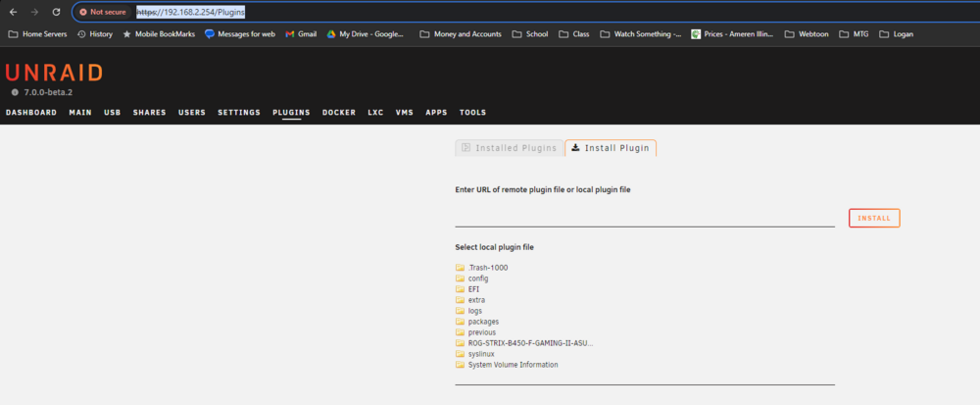Click the INSTALL button
980x405 pixels.
tap(874, 218)
